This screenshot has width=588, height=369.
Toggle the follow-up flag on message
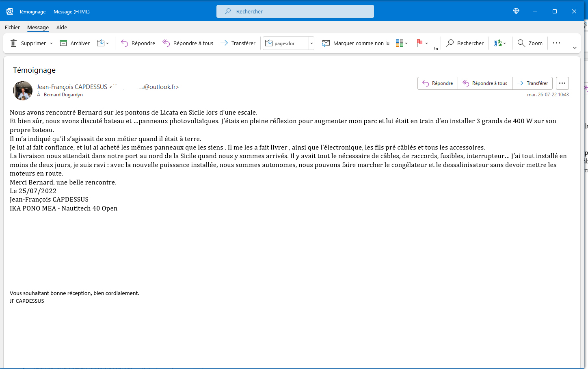pos(419,43)
